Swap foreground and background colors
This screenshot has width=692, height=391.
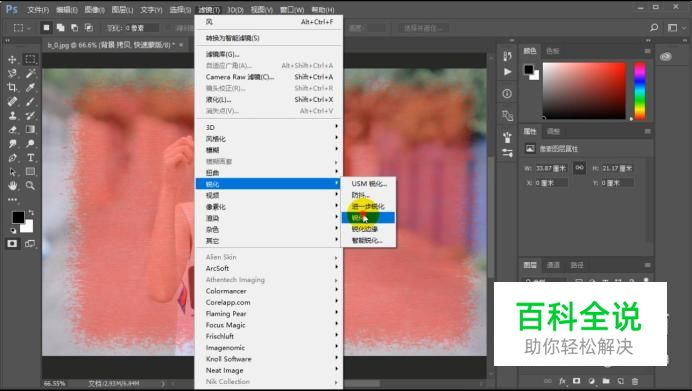(x=31, y=213)
